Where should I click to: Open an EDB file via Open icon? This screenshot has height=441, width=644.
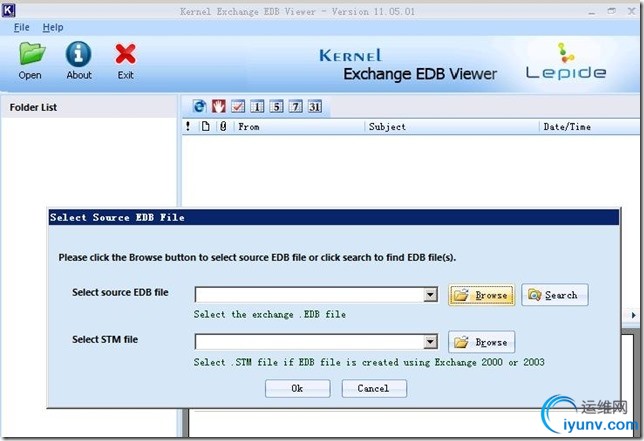coord(31,61)
